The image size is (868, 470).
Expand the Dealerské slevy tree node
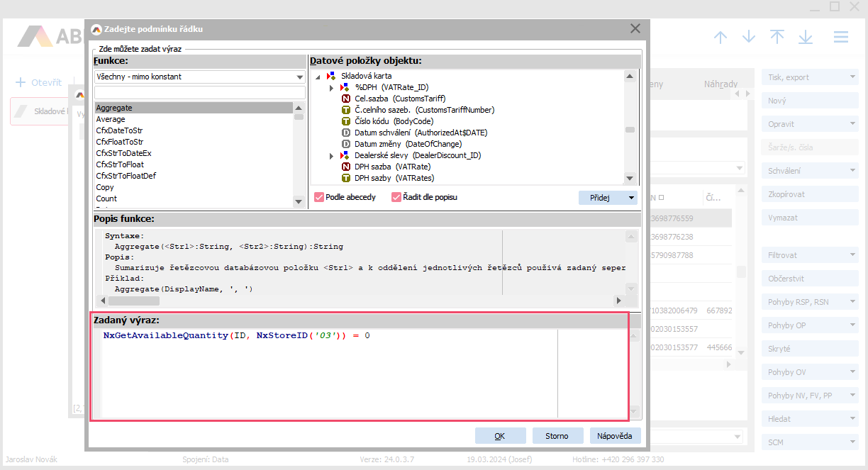pyautogui.click(x=331, y=155)
